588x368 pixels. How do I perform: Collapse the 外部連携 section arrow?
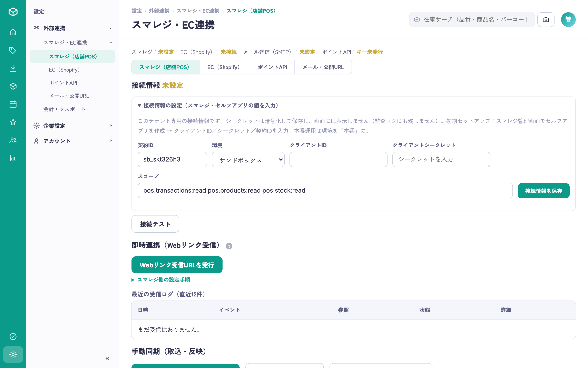[x=110, y=28]
